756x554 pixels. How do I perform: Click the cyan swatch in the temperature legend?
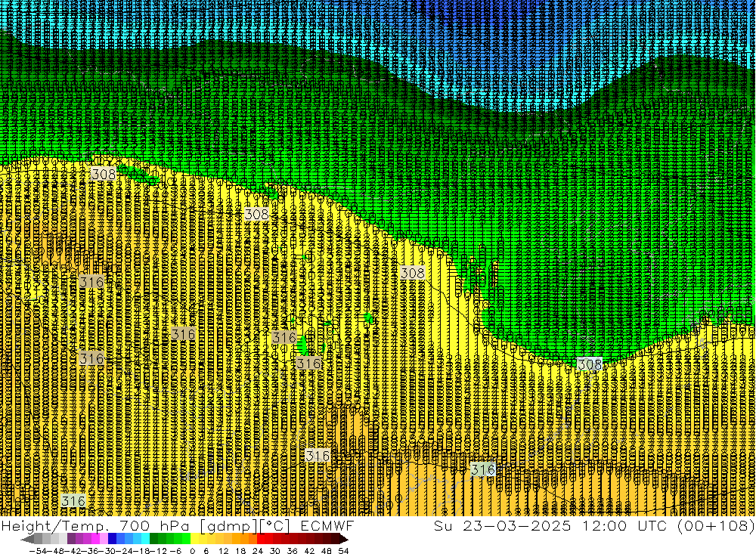pyautogui.click(x=145, y=539)
